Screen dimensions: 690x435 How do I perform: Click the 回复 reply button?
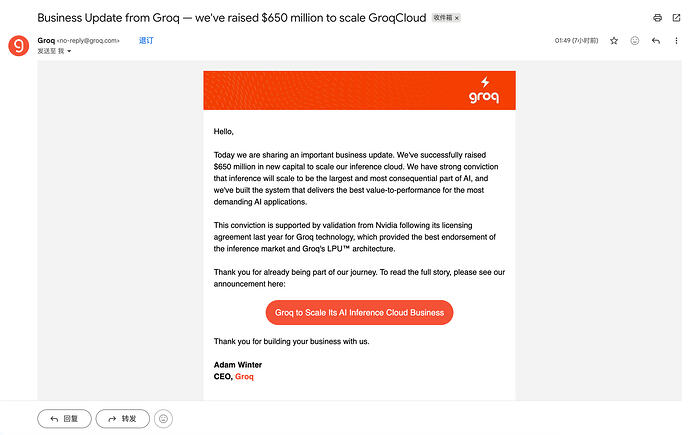click(64, 419)
